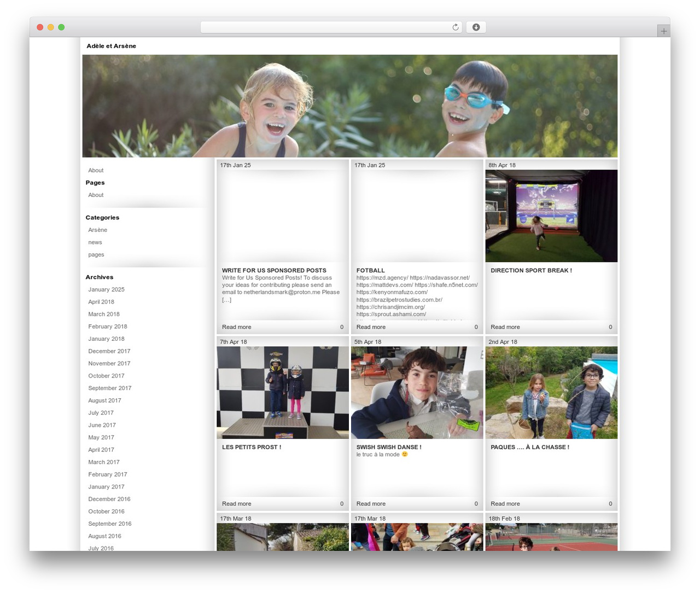This screenshot has width=700, height=593.
Task: Click the 2nd Apr 18 post date
Action: point(503,342)
